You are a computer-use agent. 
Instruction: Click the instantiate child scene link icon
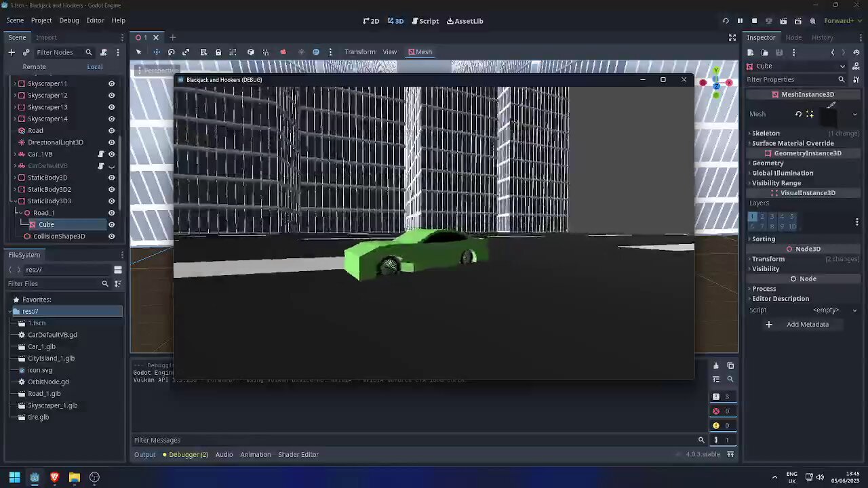[26, 52]
